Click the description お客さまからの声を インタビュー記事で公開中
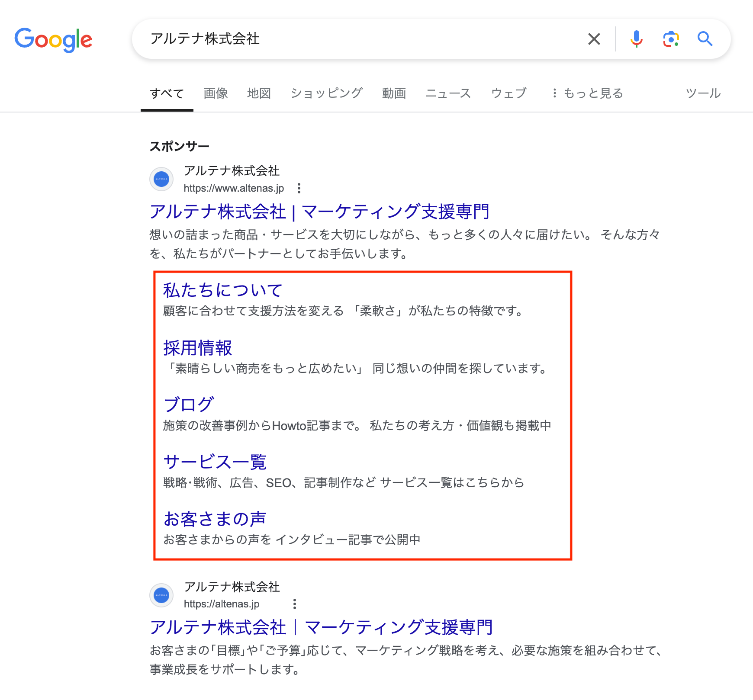The height and width of the screenshot is (700, 753). (292, 540)
